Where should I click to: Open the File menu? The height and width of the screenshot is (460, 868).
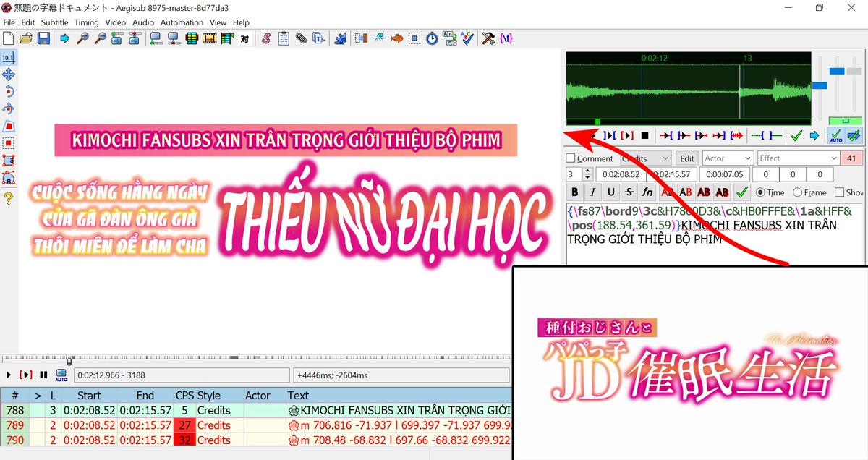point(9,22)
